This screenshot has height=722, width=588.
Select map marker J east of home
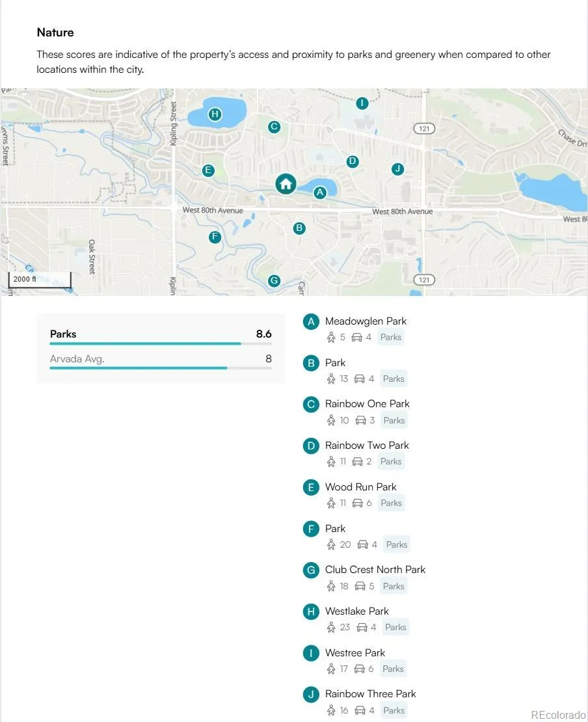click(x=397, y=169)
